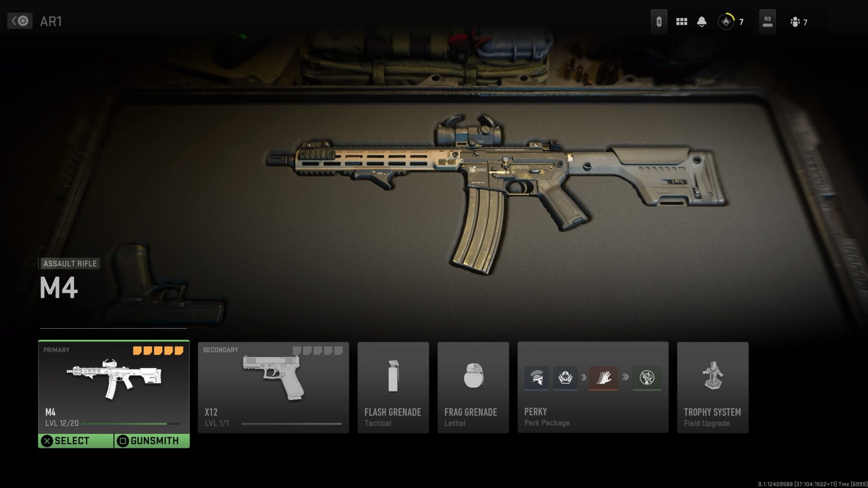
Task: Select the Flash Grenade tactical slot
Action: click(393, 387)
